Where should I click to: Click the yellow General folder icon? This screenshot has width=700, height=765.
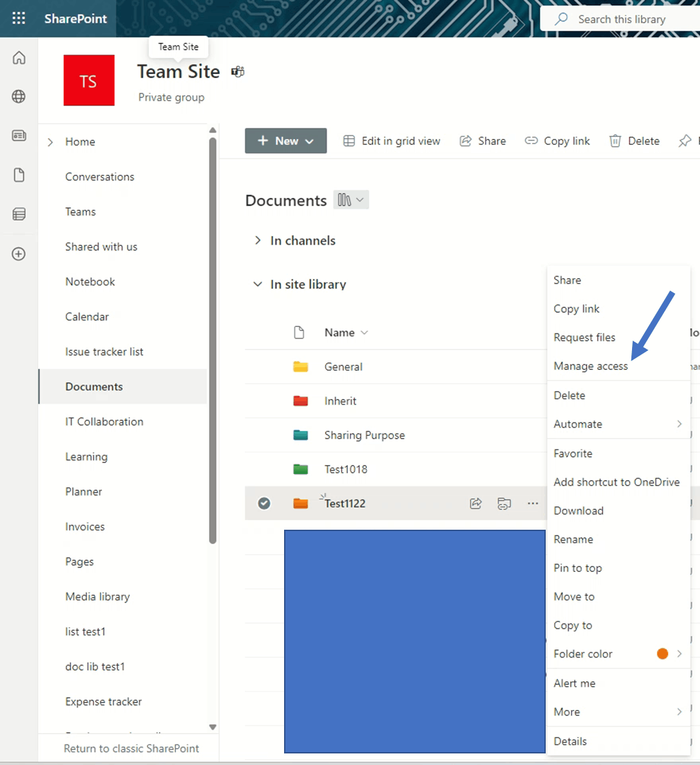(300, 367)
